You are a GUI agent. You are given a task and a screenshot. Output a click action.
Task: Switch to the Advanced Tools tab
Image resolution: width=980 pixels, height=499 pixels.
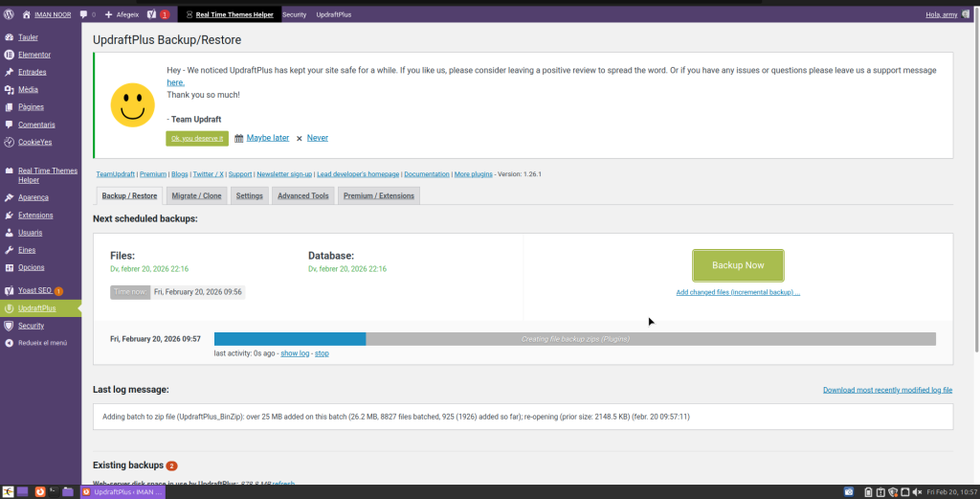[302, 195]
